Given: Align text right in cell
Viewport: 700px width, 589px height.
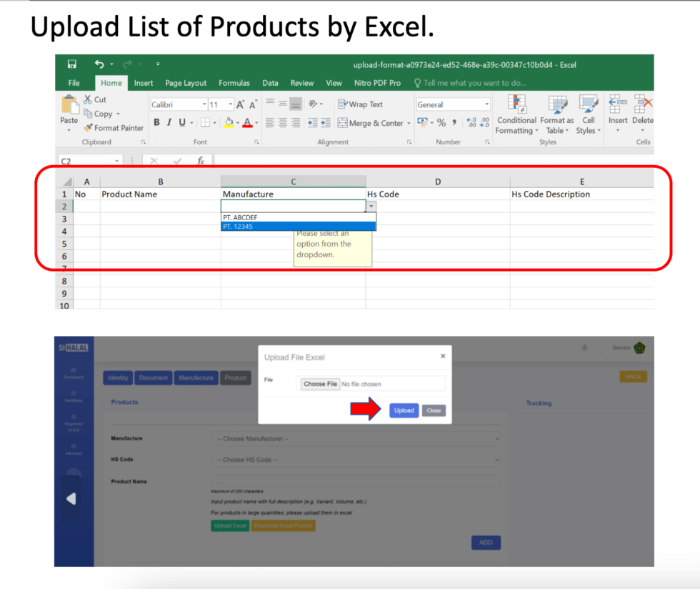Looking at the screenshot, I should point(296,122).
